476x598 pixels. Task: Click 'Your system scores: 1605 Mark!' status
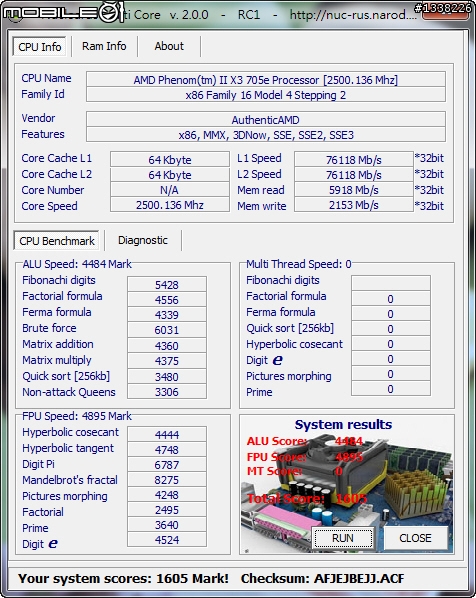[x=123, y=579]
